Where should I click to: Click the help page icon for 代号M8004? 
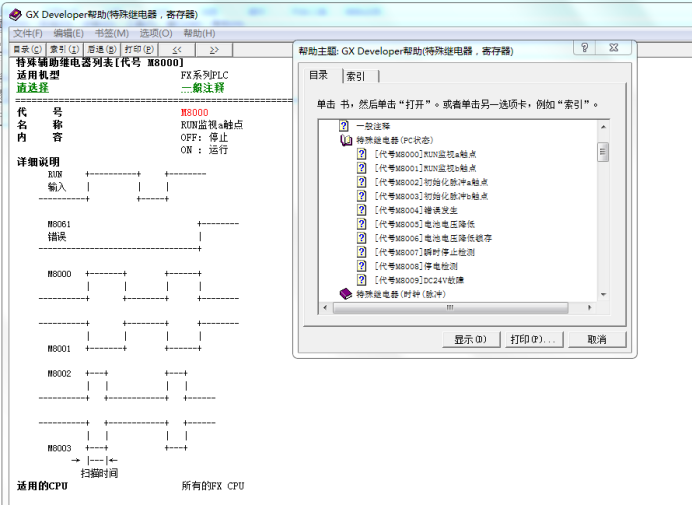coord(361,210)
